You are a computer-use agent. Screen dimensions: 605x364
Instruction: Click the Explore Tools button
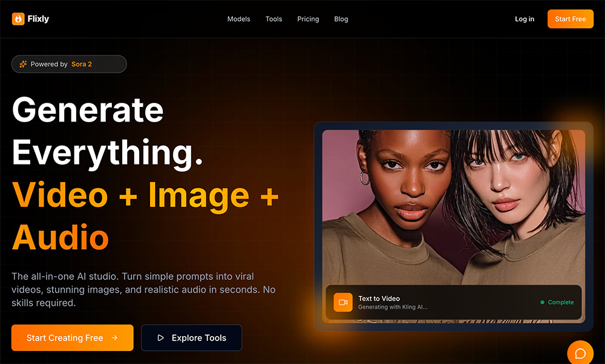(x=191, y=338)
